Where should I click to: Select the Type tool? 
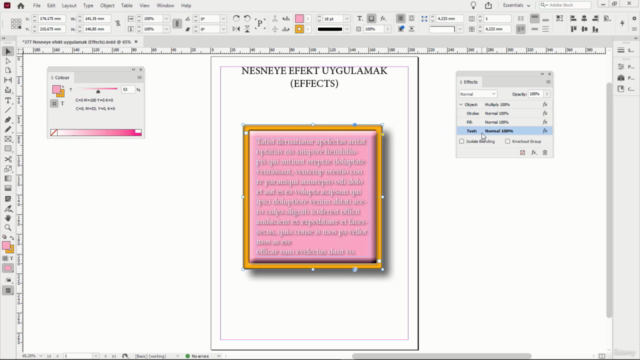point(8,100)
